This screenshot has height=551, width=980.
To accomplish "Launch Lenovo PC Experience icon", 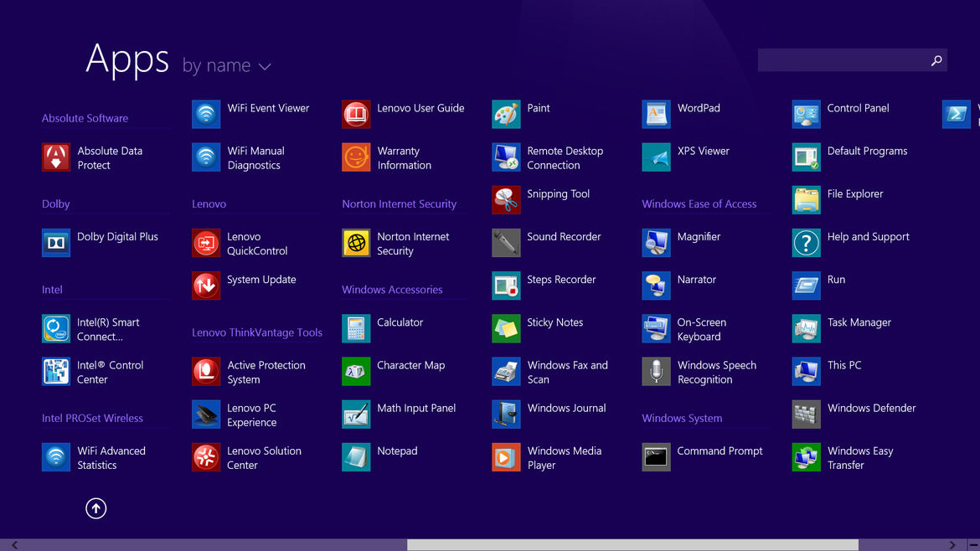I will click(205, 415).
